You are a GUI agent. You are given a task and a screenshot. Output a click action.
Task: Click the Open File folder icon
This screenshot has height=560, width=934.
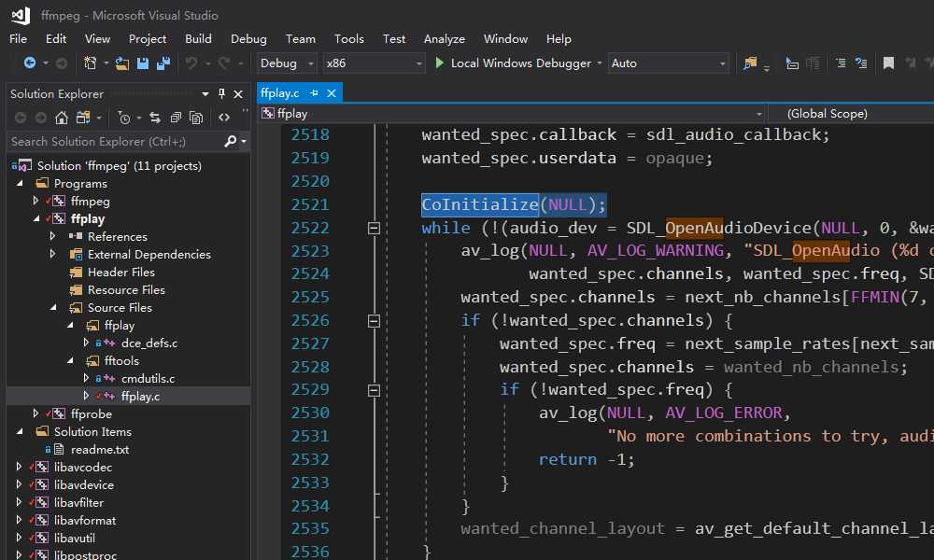[122, 63]
